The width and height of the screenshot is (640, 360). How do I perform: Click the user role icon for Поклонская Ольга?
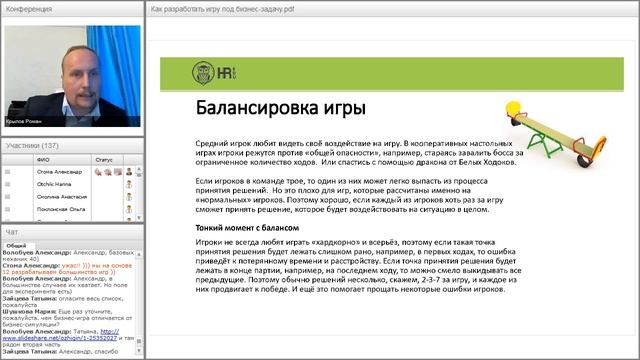coord(129,209)
